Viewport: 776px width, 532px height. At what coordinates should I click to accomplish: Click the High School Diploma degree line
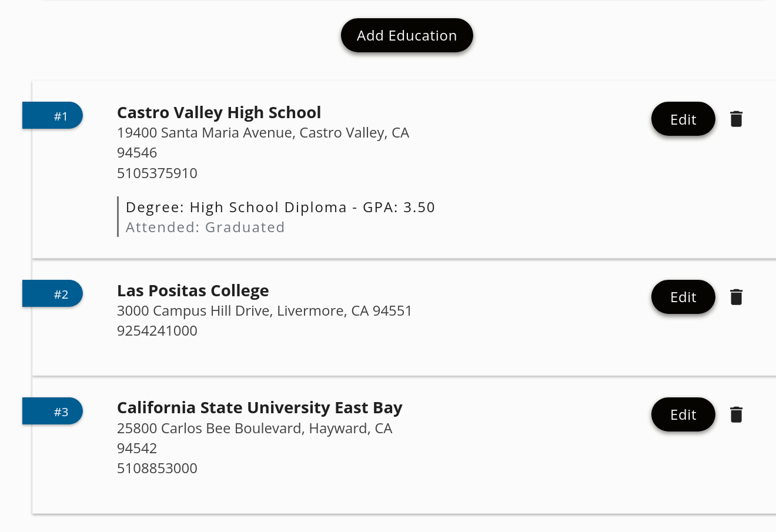[x=280, y=207]
